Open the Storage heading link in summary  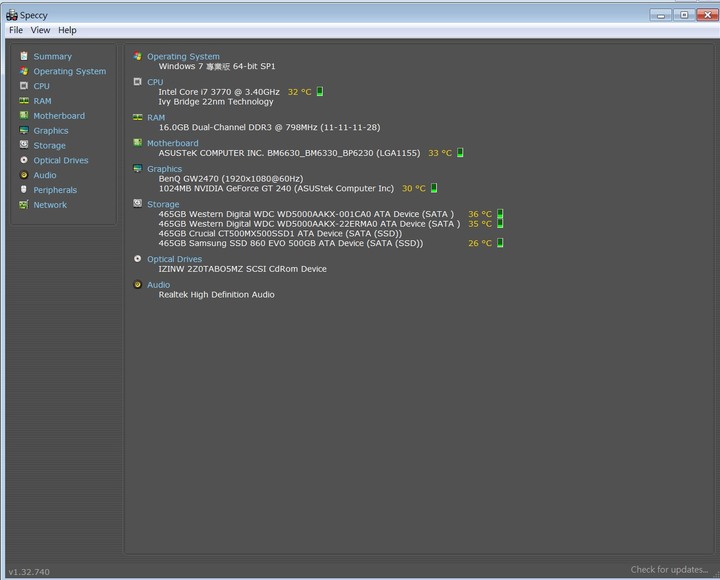163,204
